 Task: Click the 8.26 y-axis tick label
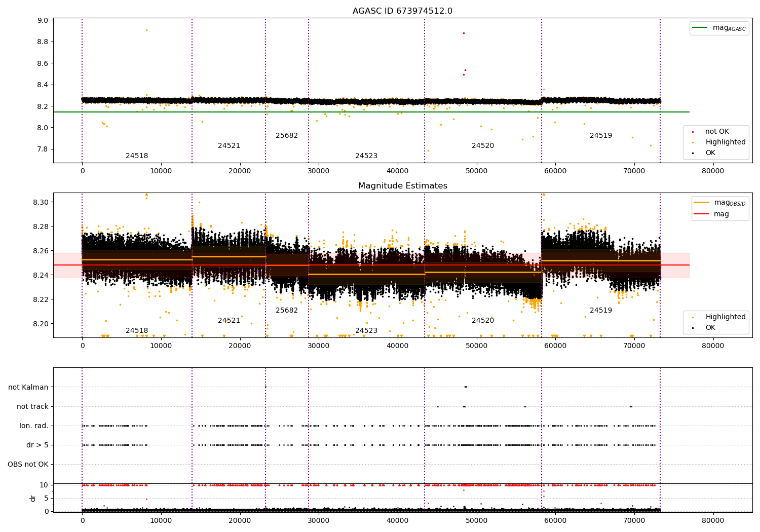[x=41, y=251]
